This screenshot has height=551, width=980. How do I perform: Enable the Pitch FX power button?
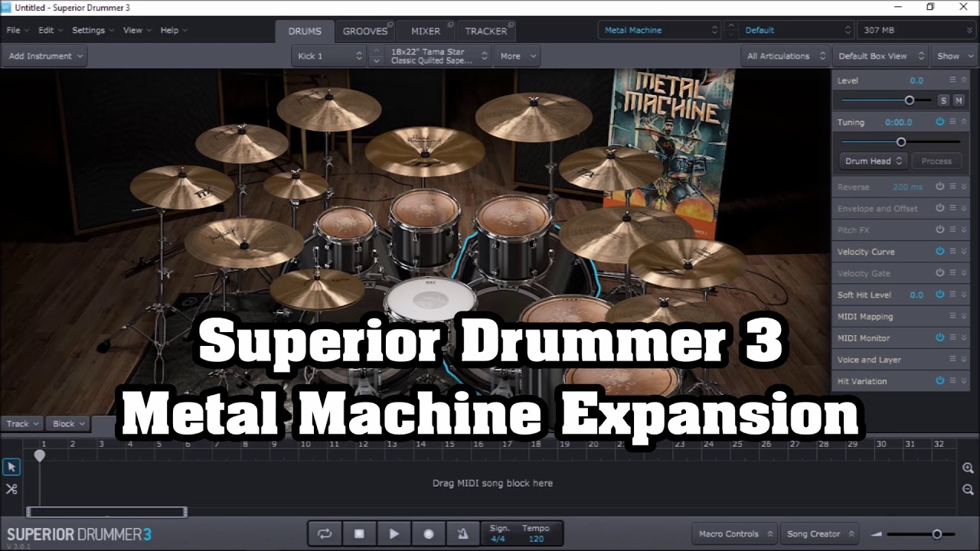pos(939,230)
